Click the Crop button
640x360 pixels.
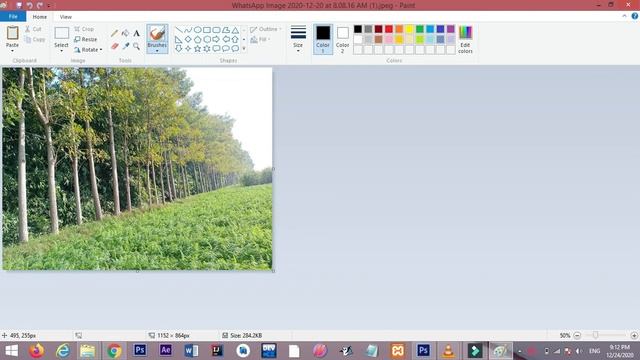pyautogui.click(x=84, y=29)
